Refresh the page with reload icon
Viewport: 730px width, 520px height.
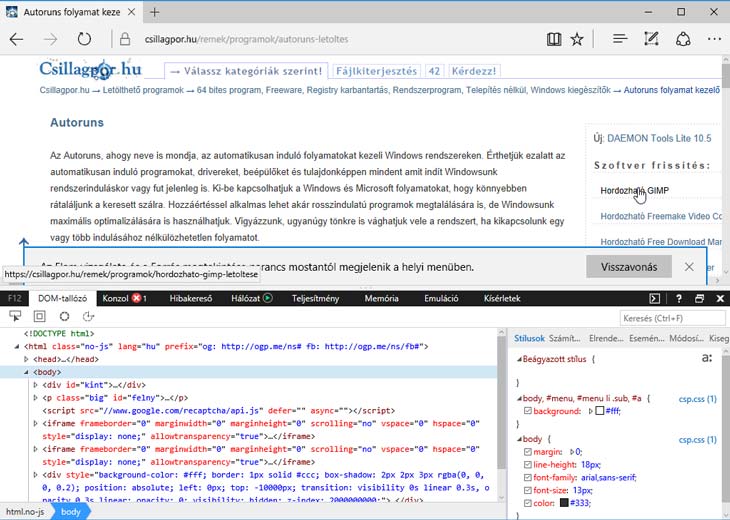[84, 40]
